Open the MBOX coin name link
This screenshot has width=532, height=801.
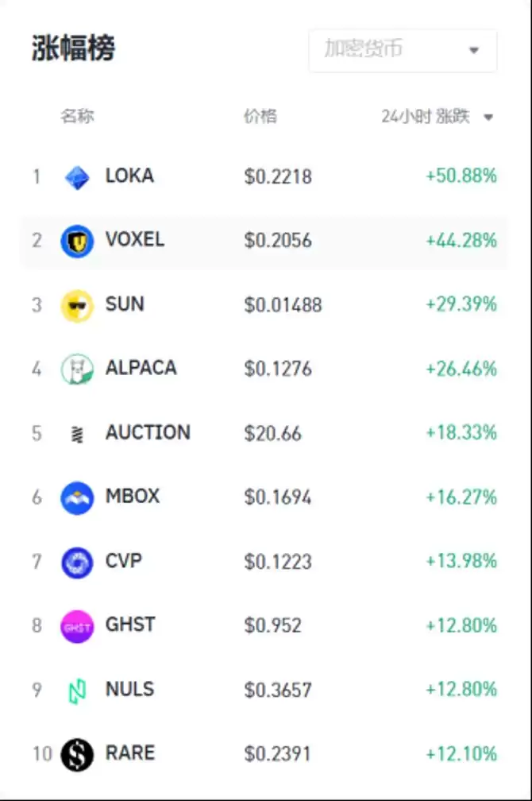[133, 497]
